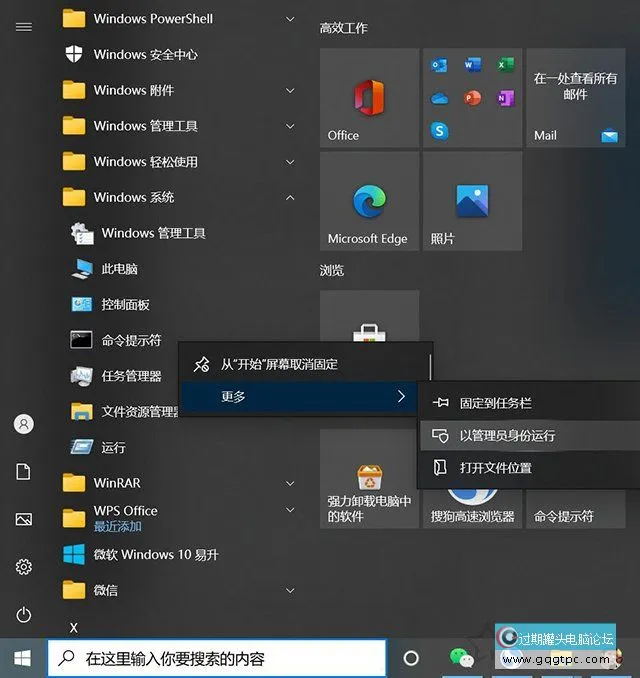Screen dimensions: 640x678
Task: Expand the Windows 轻松使用 folder chevron
Action: 290,162
